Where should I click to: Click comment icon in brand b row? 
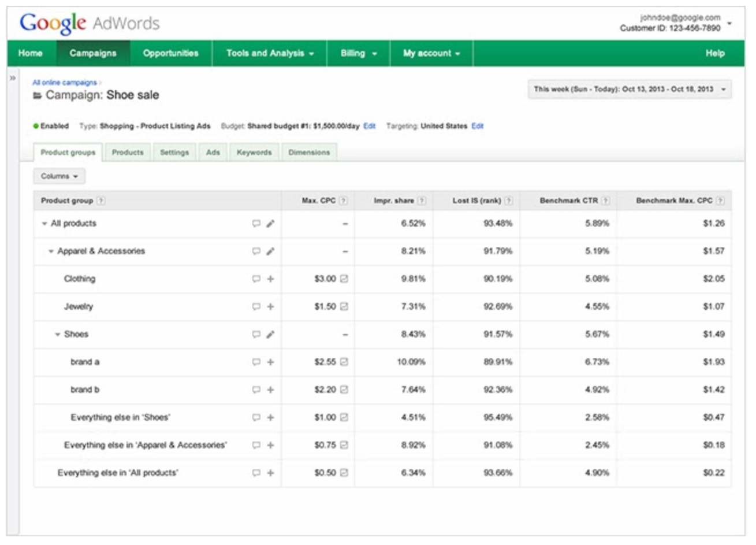click(256, 390)
